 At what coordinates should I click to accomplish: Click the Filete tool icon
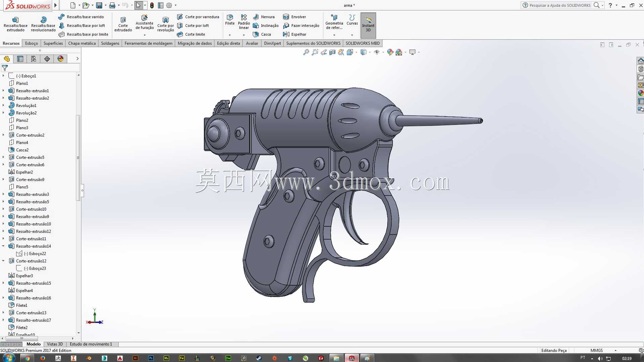[230, 20]
